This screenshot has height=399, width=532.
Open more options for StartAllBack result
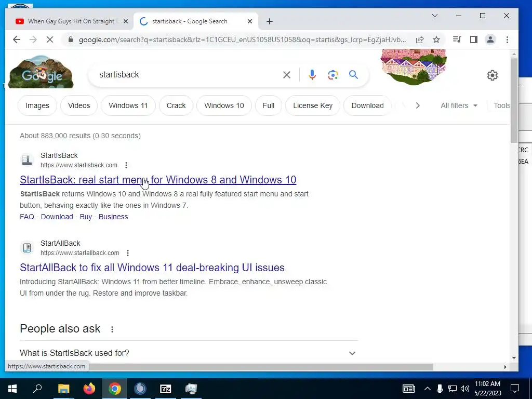click(128, 253)
